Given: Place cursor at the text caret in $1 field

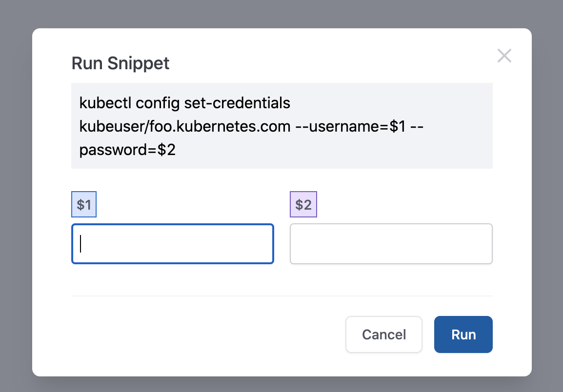Looking at the screenshot, I should click(80, 244).
